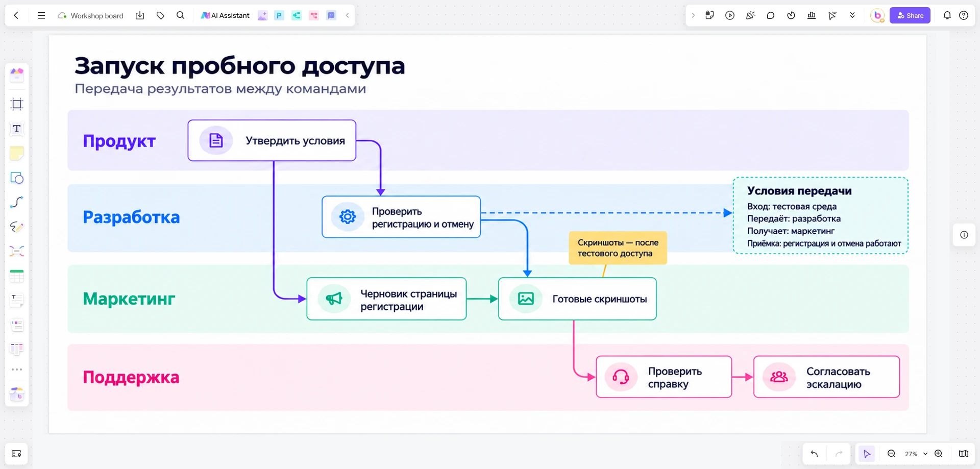This screenshot has height=469, width=980.
Task: Expand more tools with double chevron
Action: 852,15
